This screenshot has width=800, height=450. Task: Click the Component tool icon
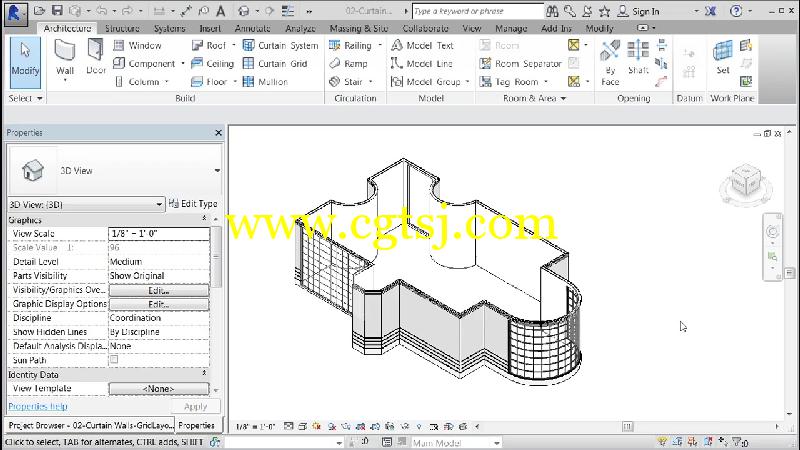119,63
